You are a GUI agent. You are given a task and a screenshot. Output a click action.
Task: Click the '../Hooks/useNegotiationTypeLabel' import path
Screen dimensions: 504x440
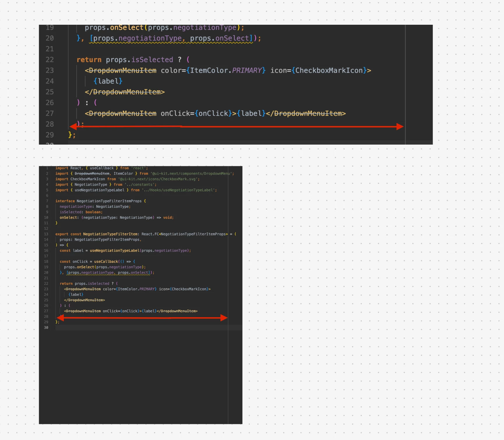point(178,190)
